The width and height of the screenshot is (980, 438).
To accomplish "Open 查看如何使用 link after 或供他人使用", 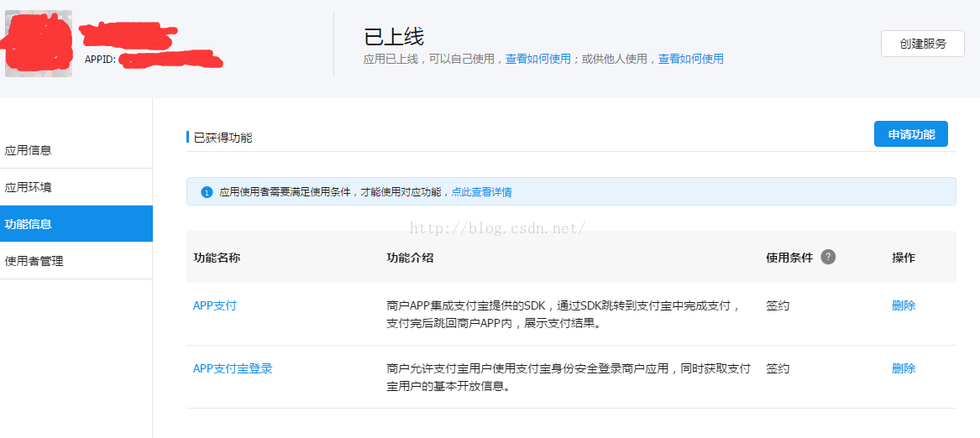I will [x=690, y=59].
